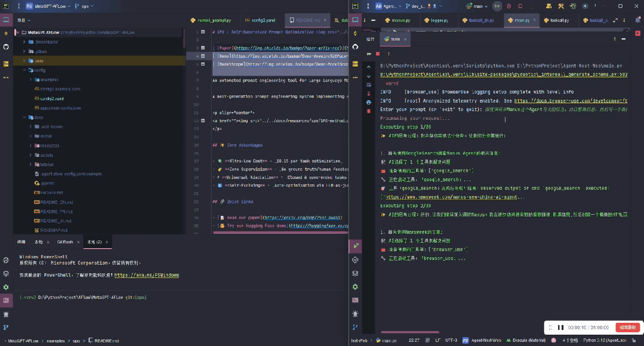Open the Terminal tool window icon on left

tap(6, 300)
